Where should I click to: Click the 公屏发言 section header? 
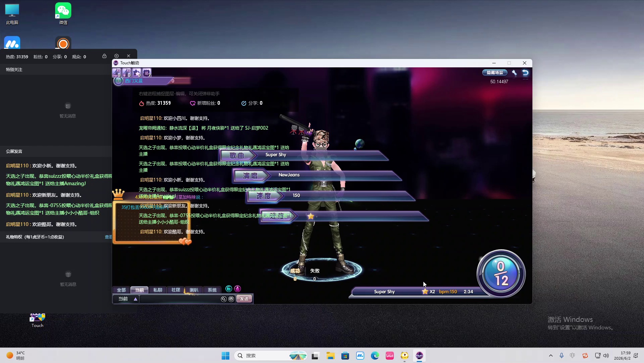[14, 152]
